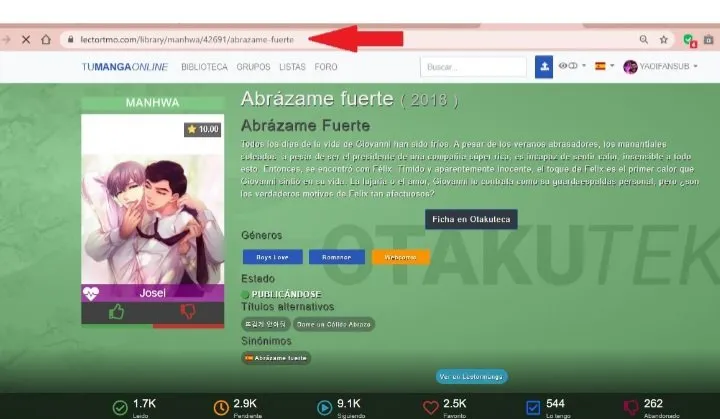Open the FORO menu item
Viewport: 720px width, 419px height.
326,67
